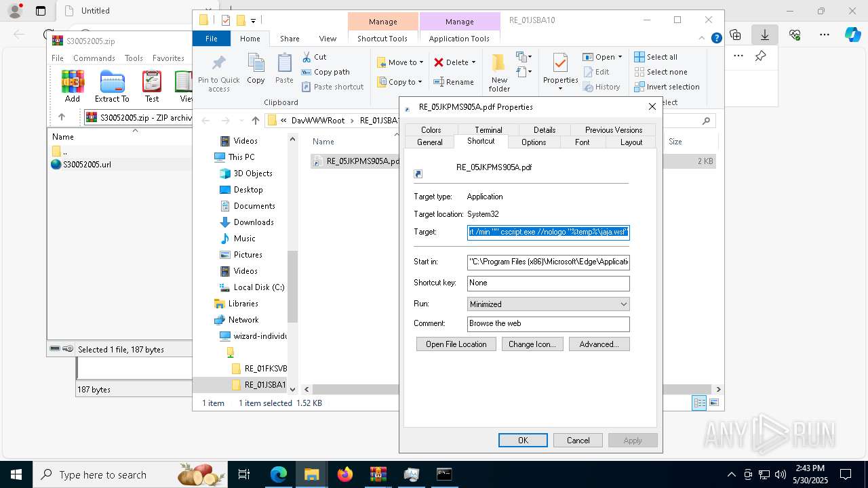Image resolution: width=868 pixels, height=488 pixels.
Task: Open the ribbon Open dropdown
Action: 603,57
